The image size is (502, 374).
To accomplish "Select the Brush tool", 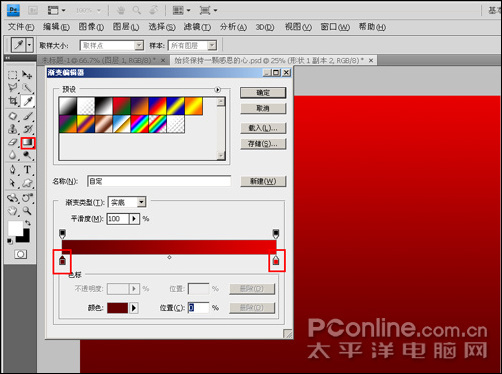I will click(x=27, y=116).
